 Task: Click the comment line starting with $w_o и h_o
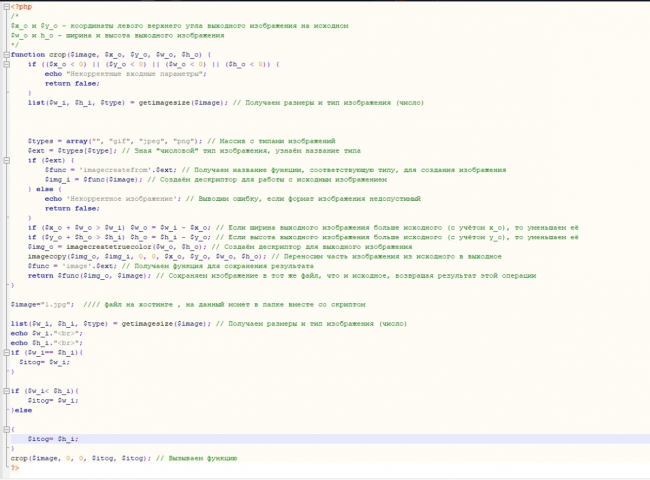pyautogui.click(x=117, y=35)
